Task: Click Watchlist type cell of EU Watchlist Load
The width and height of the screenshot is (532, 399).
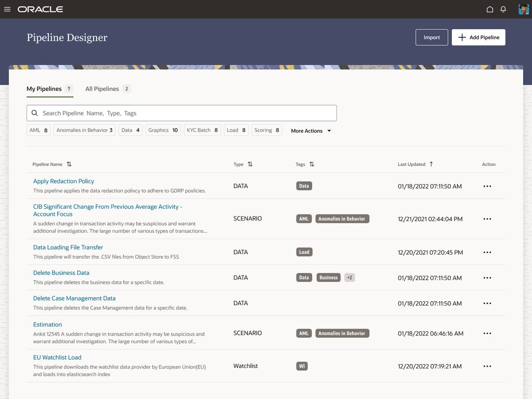Action: (246, 366)
